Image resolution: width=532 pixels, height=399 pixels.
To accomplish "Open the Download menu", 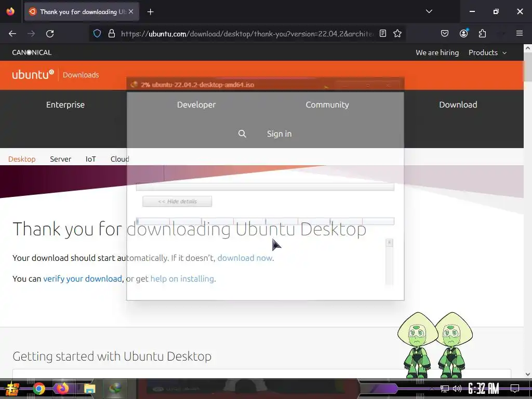I will 458,105.
